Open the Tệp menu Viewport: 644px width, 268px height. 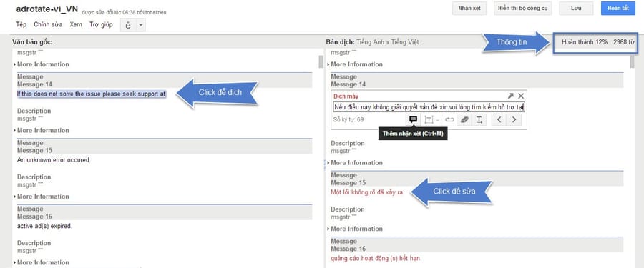[21, 24]
